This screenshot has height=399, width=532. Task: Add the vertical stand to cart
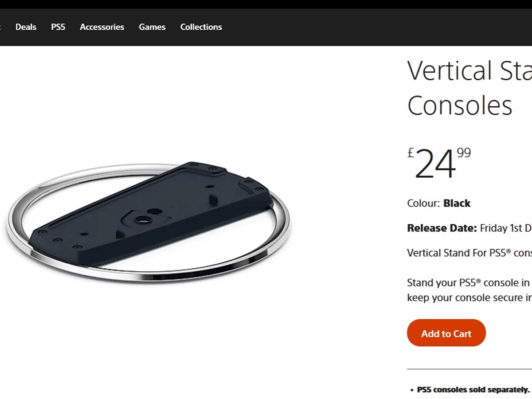(446, 333)
